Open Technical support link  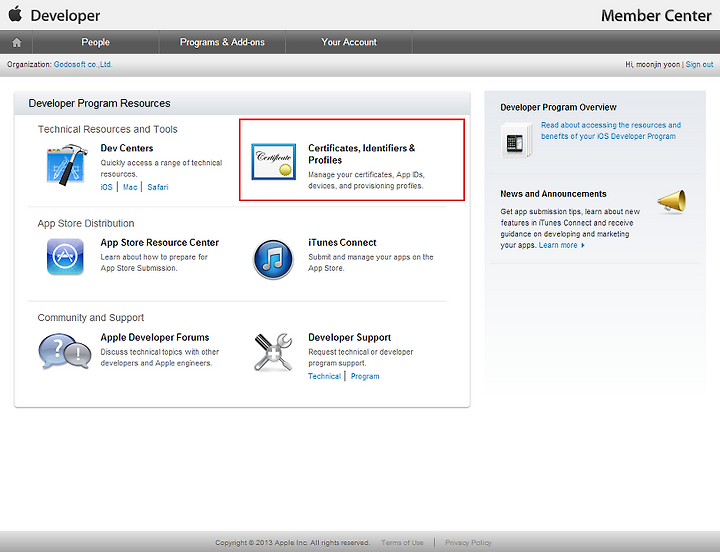pos(324,376)
